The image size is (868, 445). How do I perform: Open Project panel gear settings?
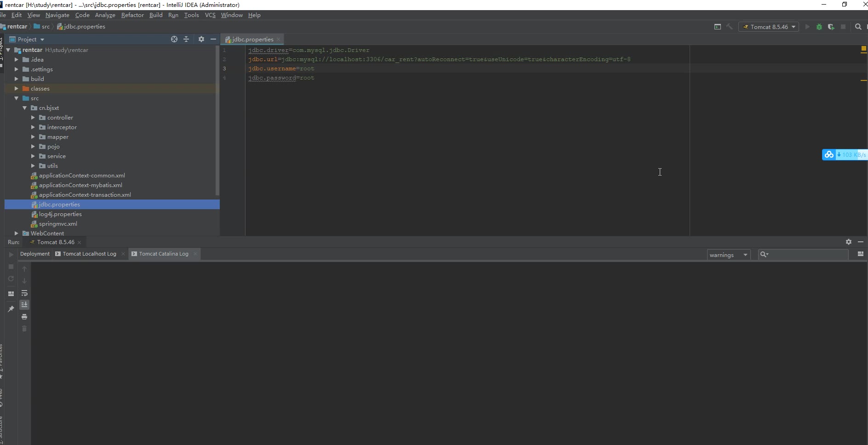[x=201, y=40]
